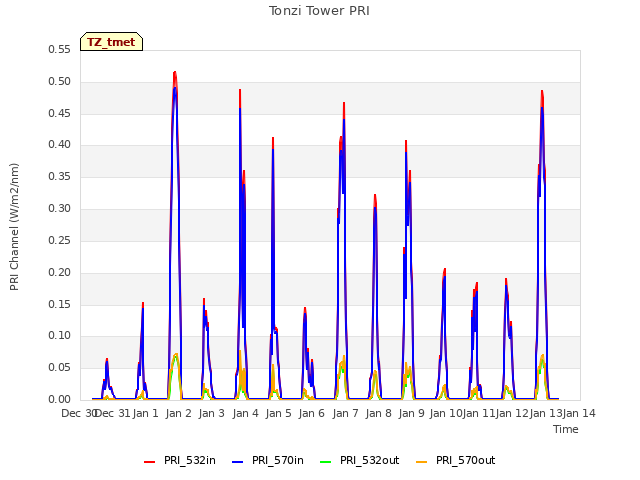Click the Jan 5 x-axis date label
Screen dimensions: 640x480
(x=279, y=413)
